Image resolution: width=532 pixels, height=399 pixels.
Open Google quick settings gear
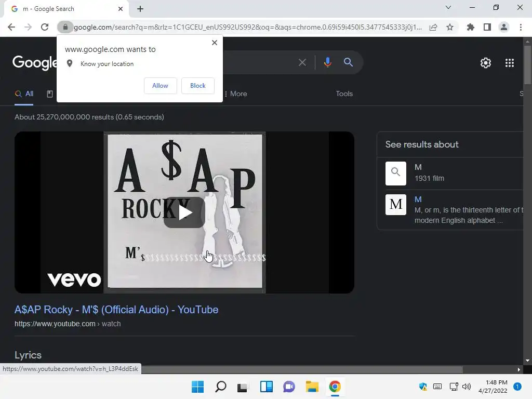tap(486, 63)
